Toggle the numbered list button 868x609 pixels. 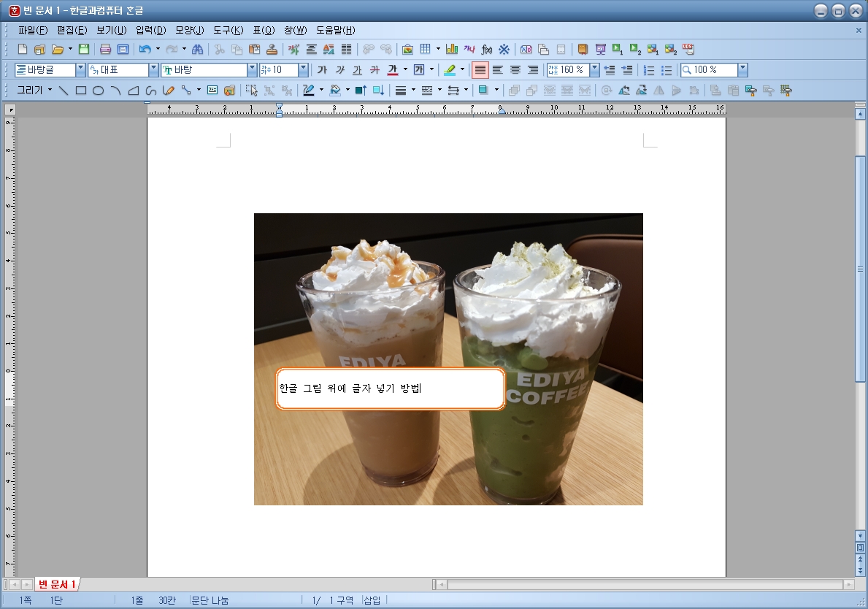coord(649,70)
